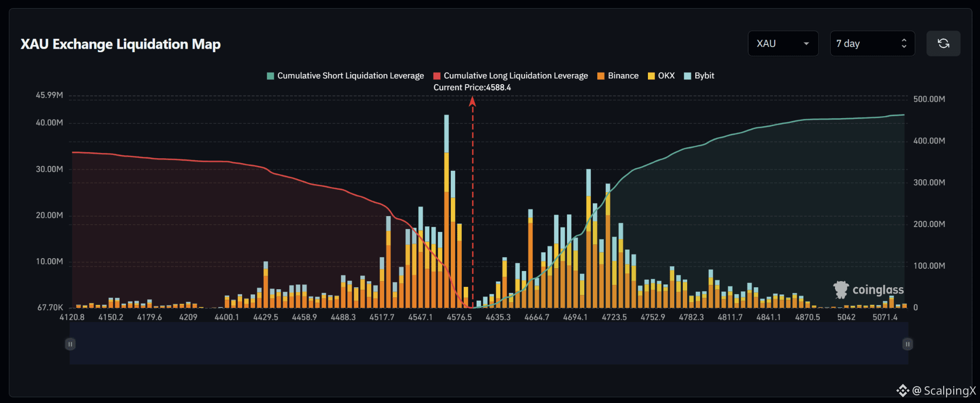980x403 pixels.
Task: Click the XAU Exchange Liquidation Map title
Action: point(121,44)
